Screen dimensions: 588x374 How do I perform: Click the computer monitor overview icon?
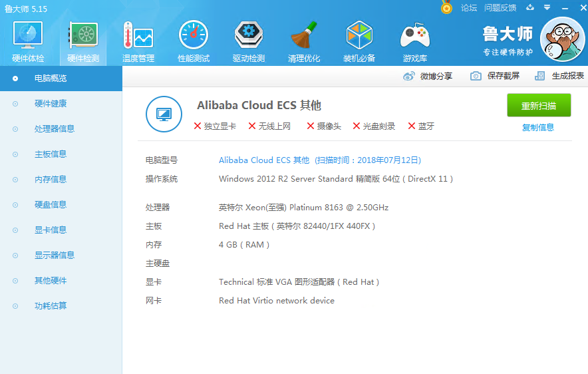tap(164, 114)
